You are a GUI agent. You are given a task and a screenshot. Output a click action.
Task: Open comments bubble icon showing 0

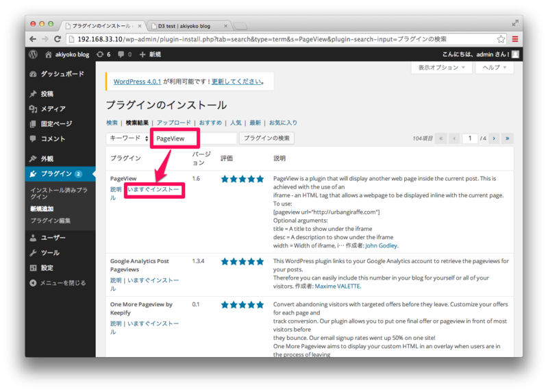click(125, 54)
